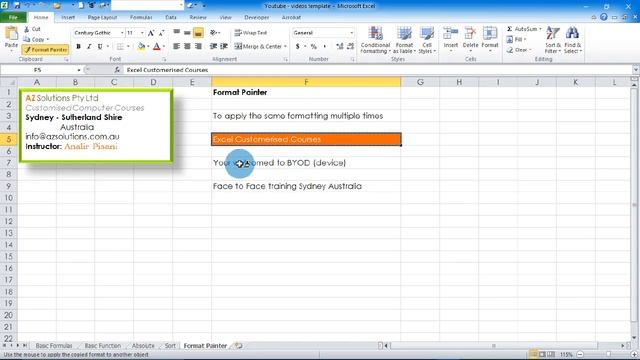Open the Fill dropdown in Editing
Screen dimensions: 640x360
coord(516,40)
